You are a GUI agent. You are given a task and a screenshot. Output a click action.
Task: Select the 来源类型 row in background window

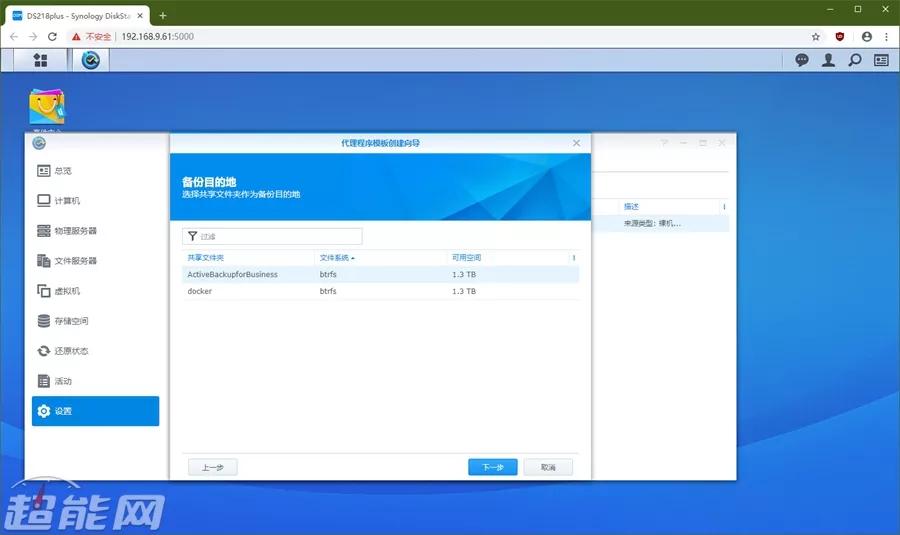[x=660, y=223]
